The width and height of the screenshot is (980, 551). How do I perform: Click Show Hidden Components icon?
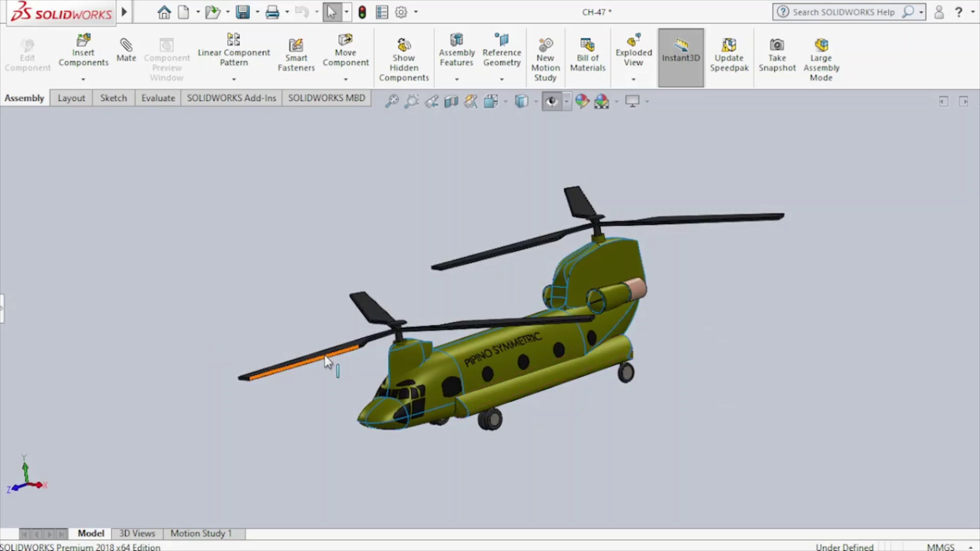pyautogui.click(x=404, y=45)
